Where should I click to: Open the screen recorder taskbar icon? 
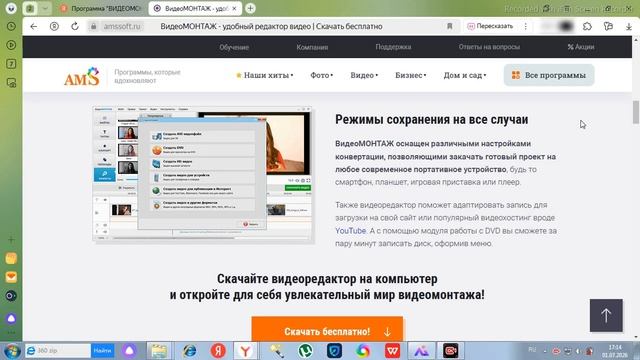[x=451, y=351]
